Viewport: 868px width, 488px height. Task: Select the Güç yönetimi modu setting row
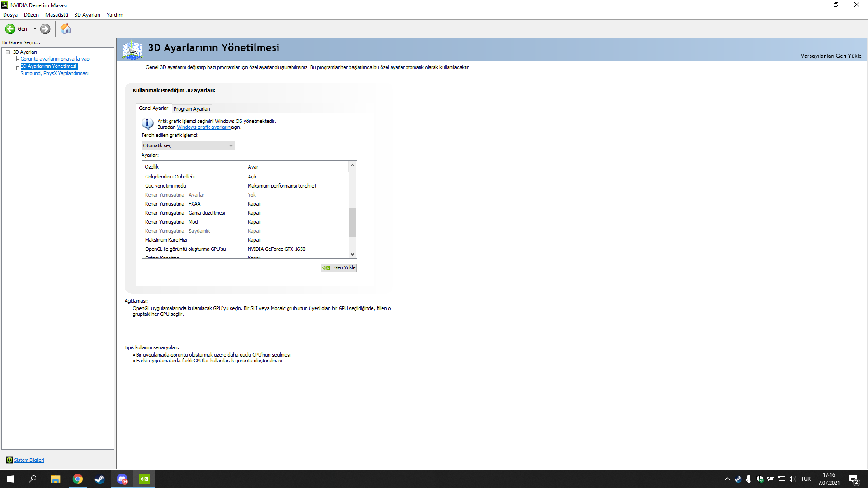165,186
